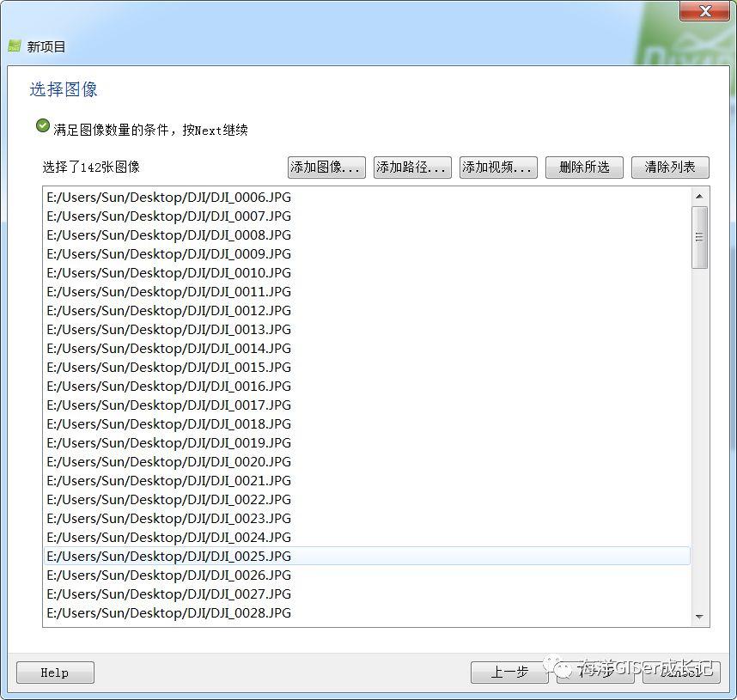Screen dimensions: 737x700
Task: Click the 添加图像 (Add Images) button
Action: pos(326,167)
